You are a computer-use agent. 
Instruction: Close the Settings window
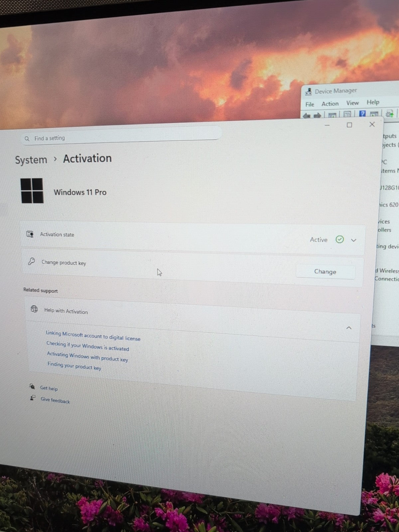(372, 124)
